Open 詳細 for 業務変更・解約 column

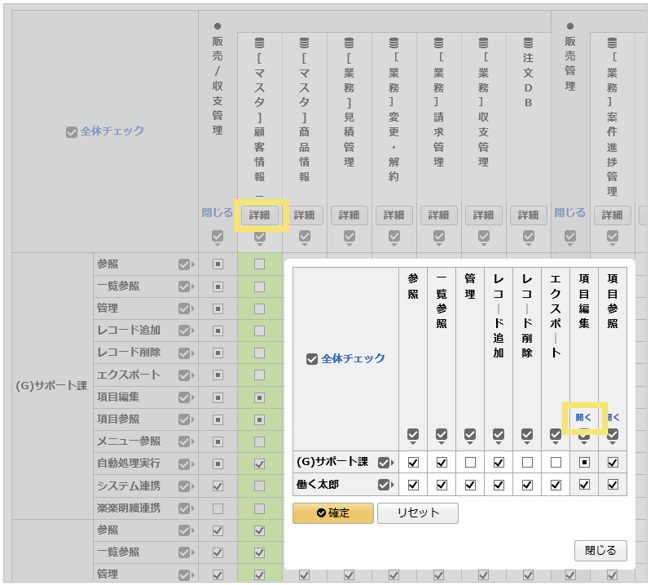(394, 215)
